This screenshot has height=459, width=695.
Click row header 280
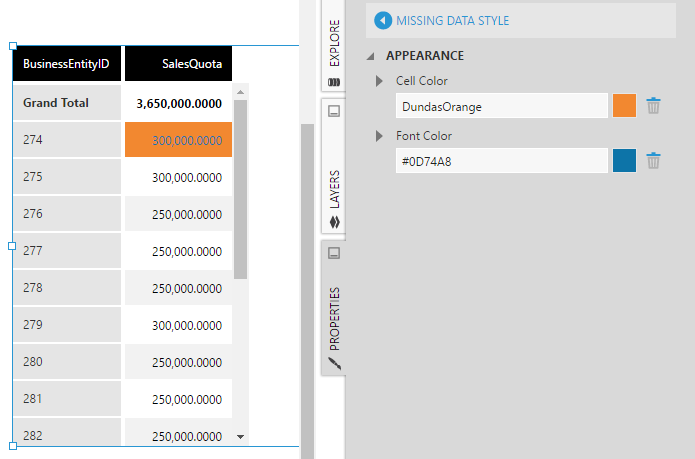[66, 362]
